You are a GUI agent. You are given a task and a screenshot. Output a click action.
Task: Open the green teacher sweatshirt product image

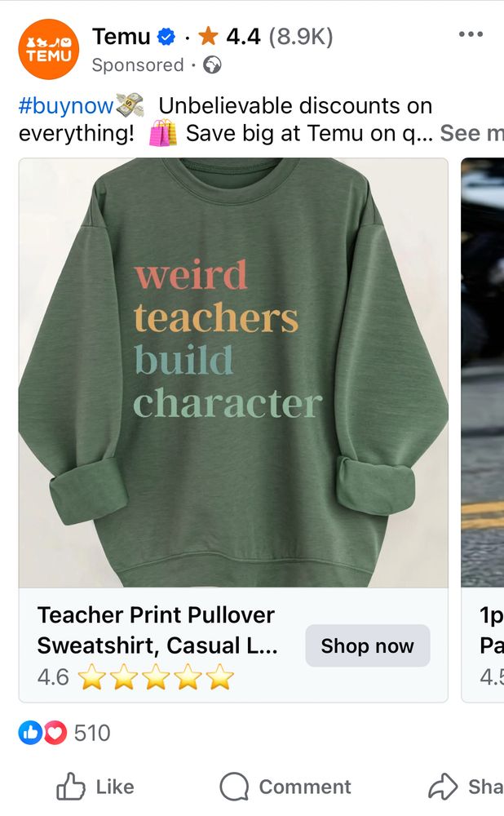point(233,373)
